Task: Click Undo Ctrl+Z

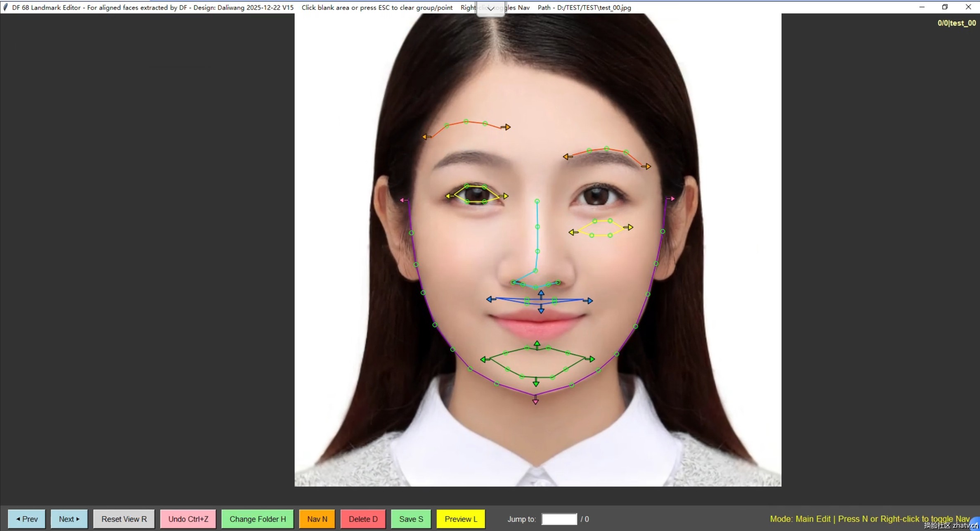Action: point(188,519)
